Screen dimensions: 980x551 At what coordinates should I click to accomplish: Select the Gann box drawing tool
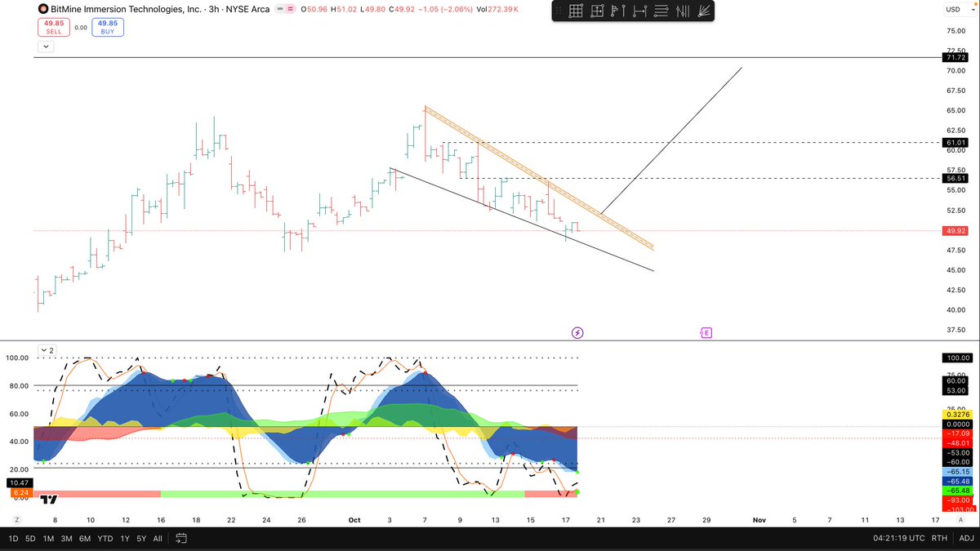tap(575, 11)
